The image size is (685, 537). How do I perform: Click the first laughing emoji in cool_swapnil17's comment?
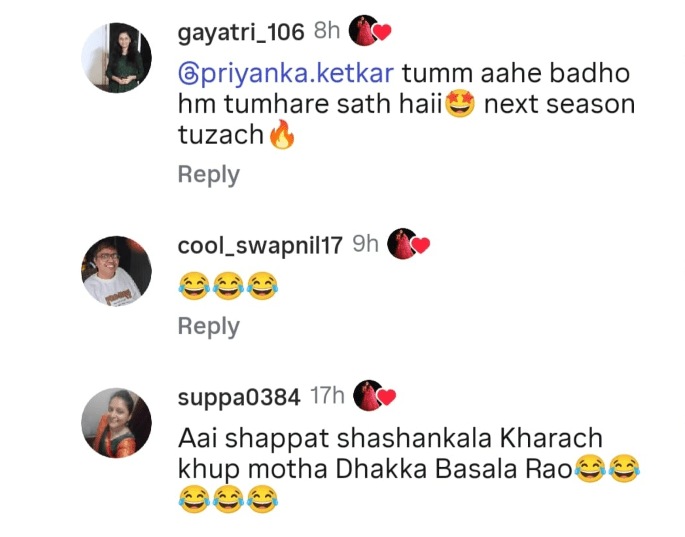point(194,286)
